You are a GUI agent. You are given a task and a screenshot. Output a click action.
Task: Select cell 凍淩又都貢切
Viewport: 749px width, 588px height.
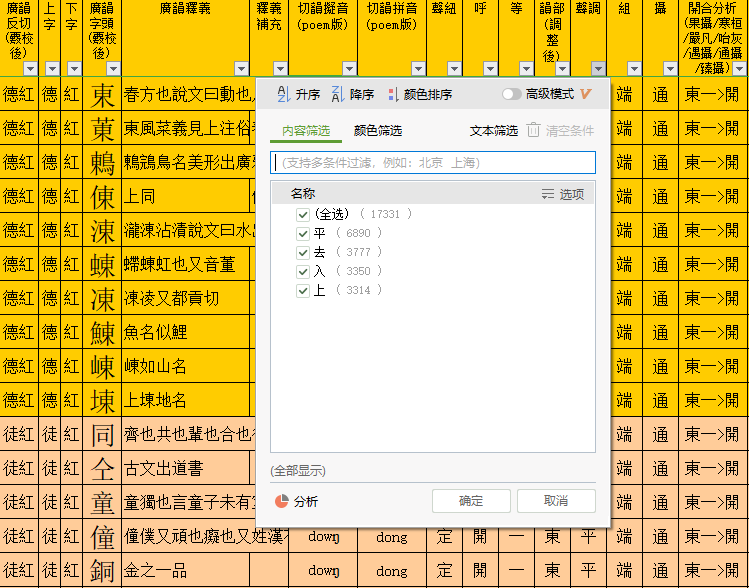pos(186,298)
